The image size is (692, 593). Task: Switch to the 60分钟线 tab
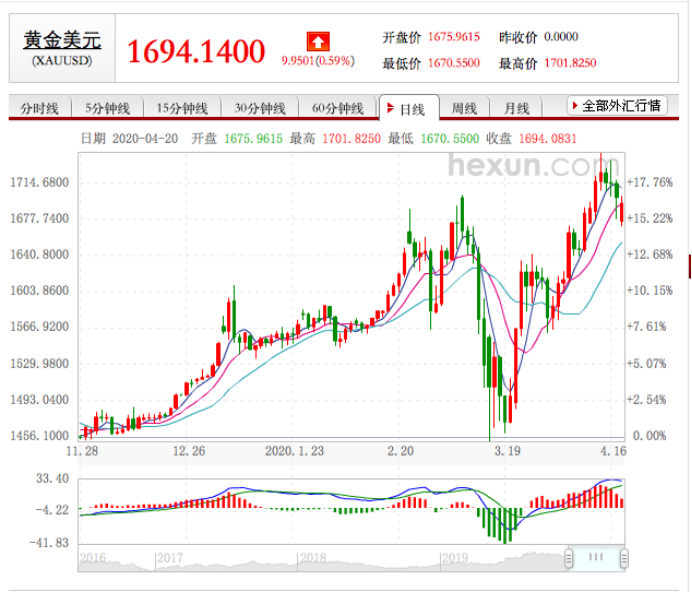(338, 108)
